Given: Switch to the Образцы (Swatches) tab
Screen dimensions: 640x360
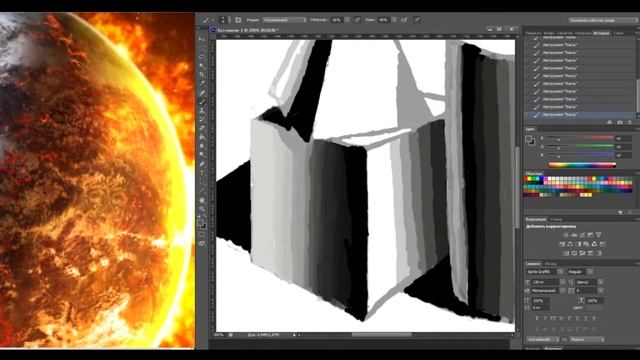Looking at the screenshot, I should [534, 173].
